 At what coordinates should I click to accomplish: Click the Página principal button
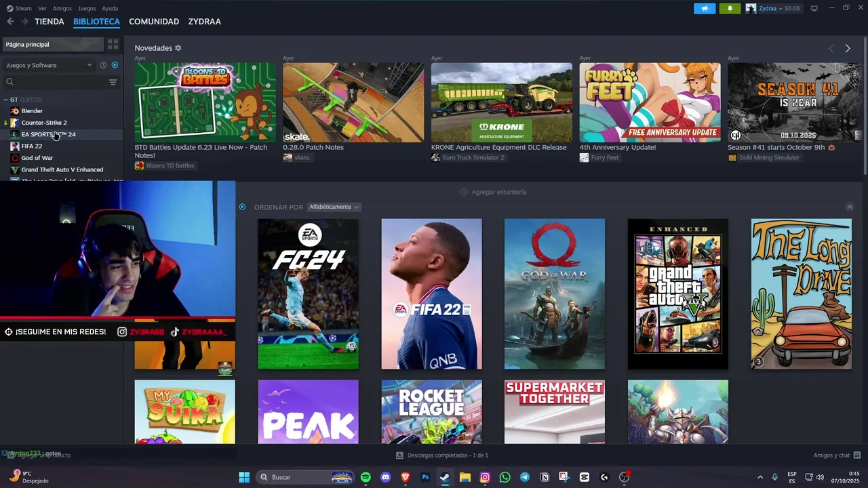click(x=53, y=44)
